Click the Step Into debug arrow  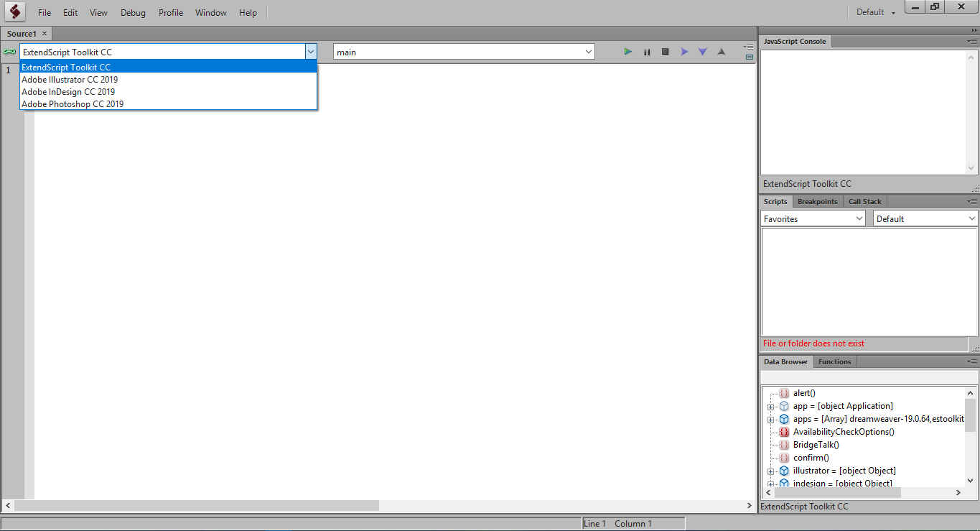coord(703,52)
